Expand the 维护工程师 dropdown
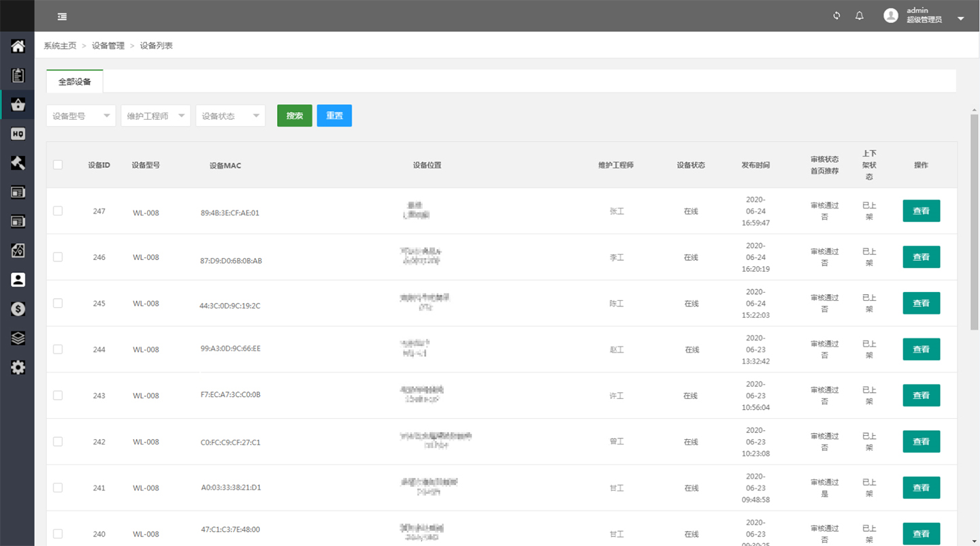This screenshot has width=980, height=546. pyautogui.click(x=156, y=116)
